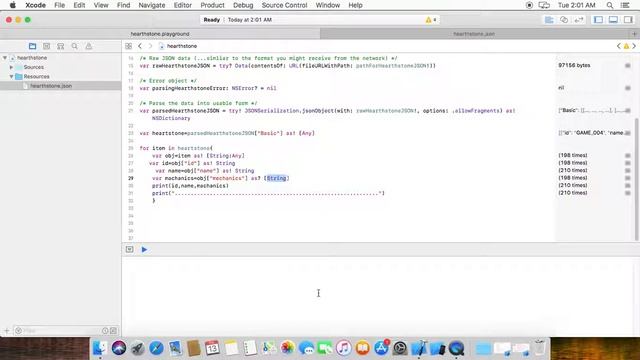
Task: Toggle the Navigator panel visibility
Action: [598, 20]
